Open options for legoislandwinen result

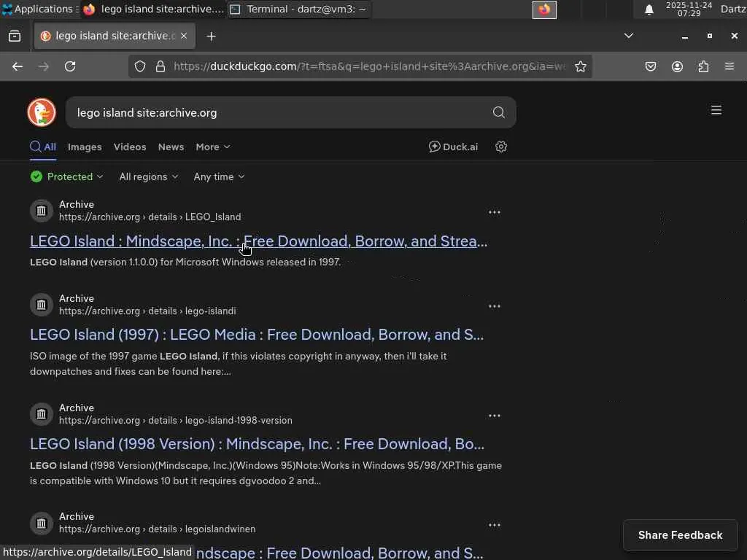click(x=495, y=525)
